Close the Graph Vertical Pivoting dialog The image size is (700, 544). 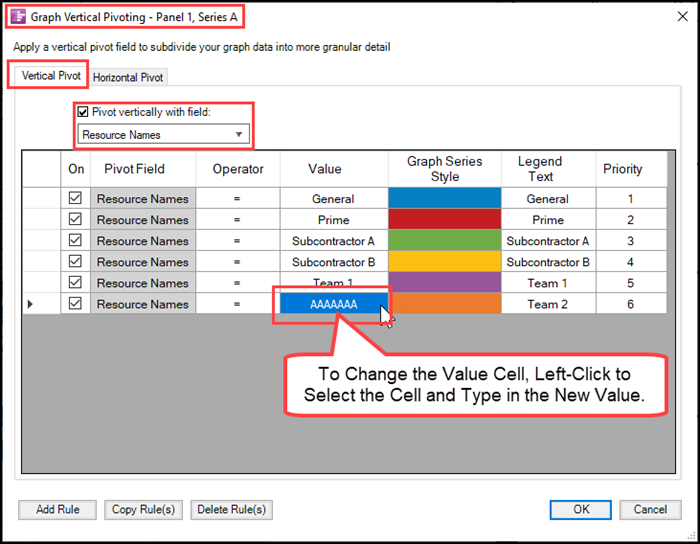tap(682, 17)
